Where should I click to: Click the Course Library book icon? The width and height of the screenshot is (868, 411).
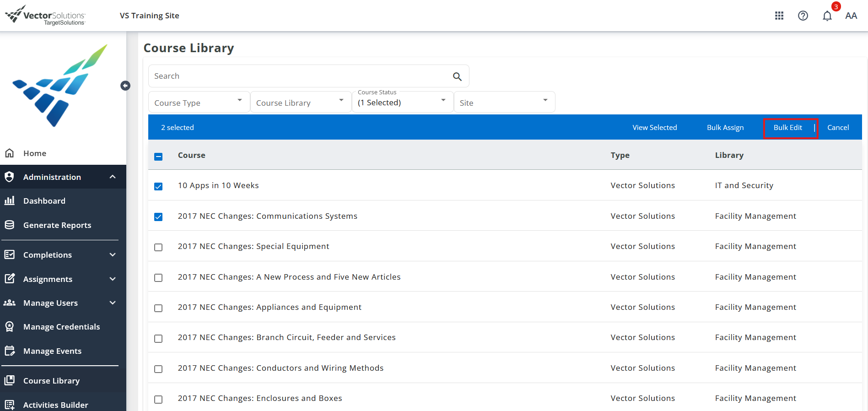tap(9, 380)
